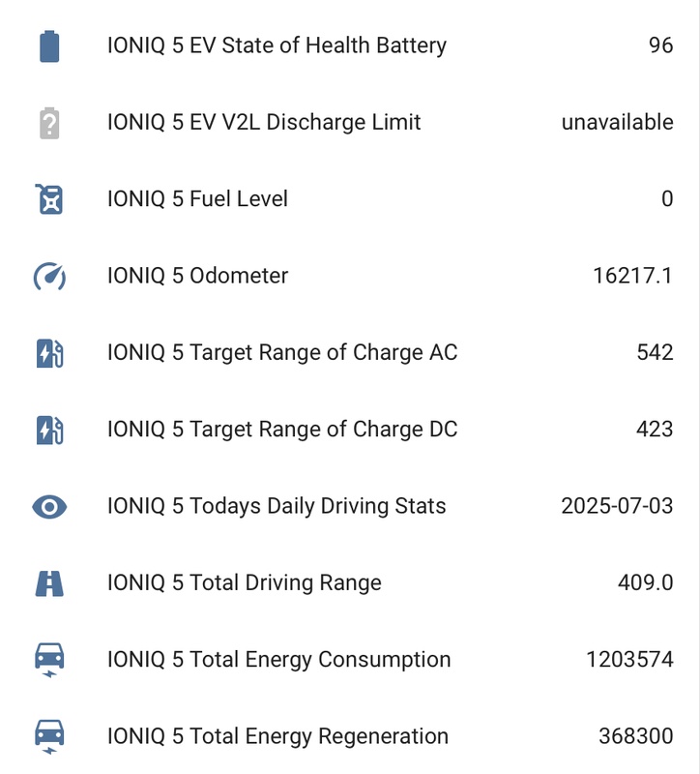Open IONIQ 5 Total Driving Range entity
Viewport: 700px width, 774px height.
pyautogui.click(x=245, y=583)
